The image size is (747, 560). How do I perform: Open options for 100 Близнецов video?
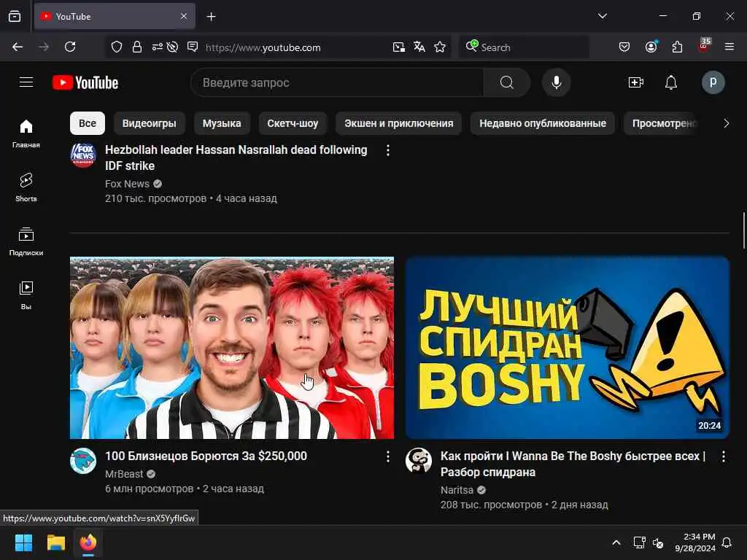[x=388, y=456]
